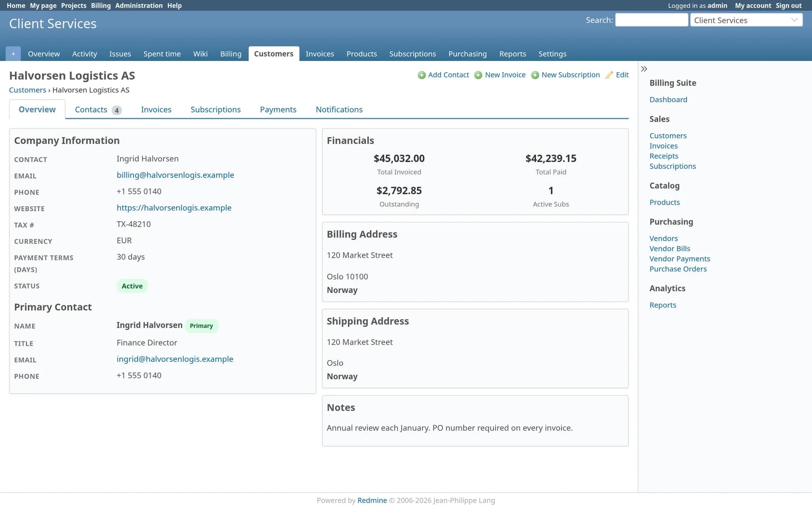This screenshot has width=812, height=508.
Task: Click the New Invoice green plus icon
Action: click(x=478, y=75)
